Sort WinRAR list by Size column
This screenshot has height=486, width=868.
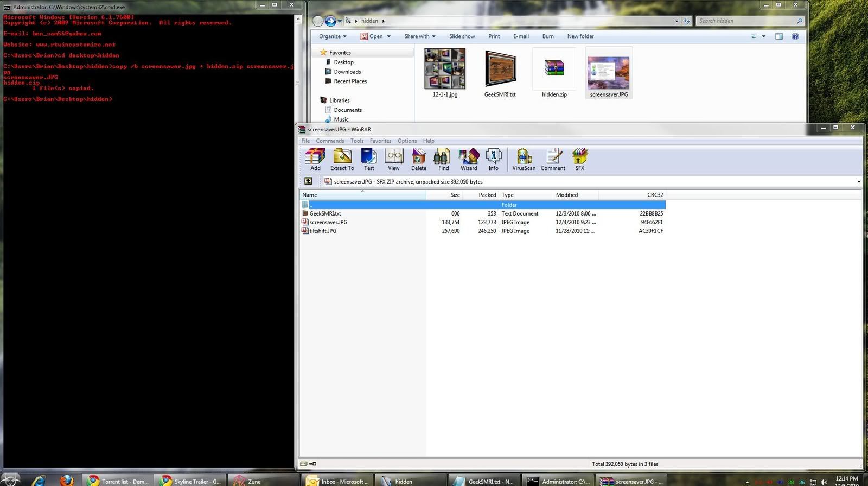pyautogui.click(x=444, y=195)
